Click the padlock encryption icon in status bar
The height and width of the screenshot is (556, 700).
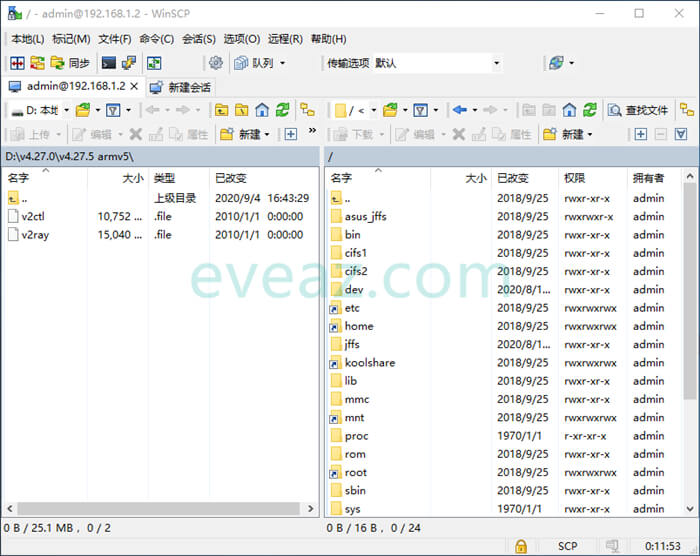521,546
